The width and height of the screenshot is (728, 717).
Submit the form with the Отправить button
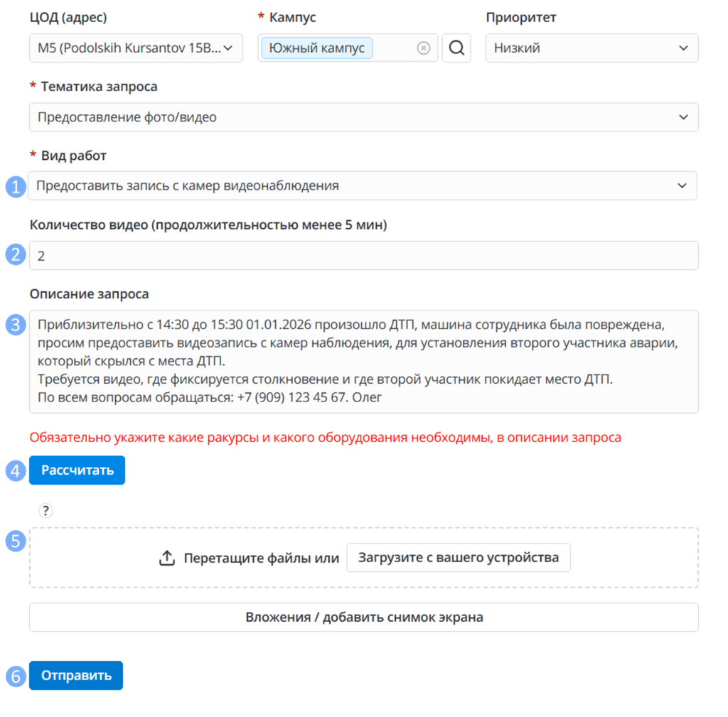click(x=76, y=675)
